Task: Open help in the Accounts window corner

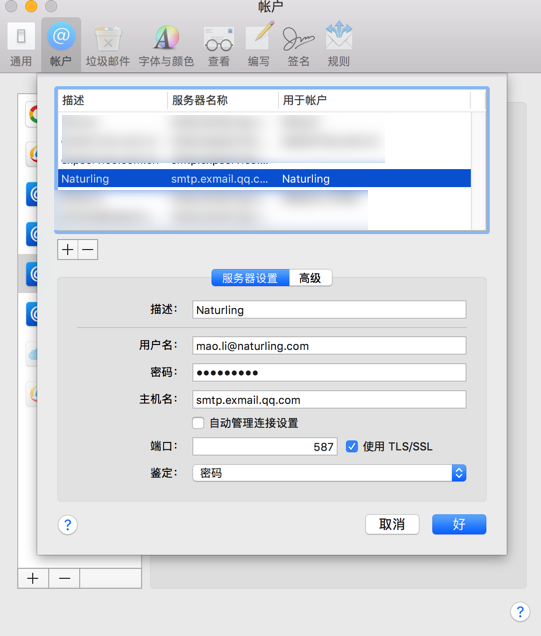Action: point(520,611)
